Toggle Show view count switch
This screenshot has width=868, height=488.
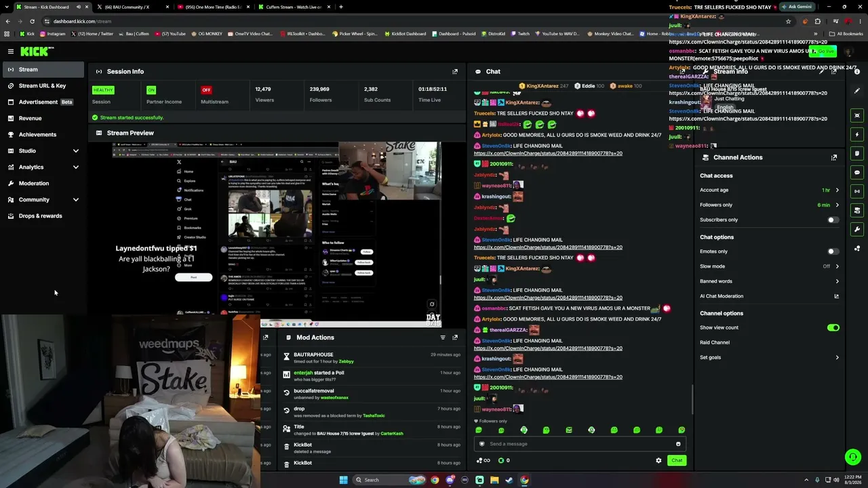tap(833, 327)
